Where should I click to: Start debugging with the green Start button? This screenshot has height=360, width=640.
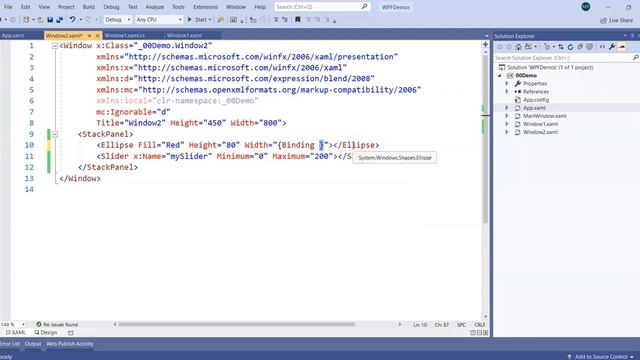pos(198,20)
